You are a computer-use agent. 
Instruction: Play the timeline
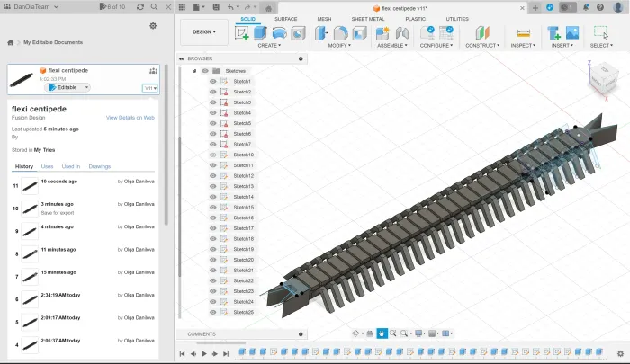pos(203,353)
